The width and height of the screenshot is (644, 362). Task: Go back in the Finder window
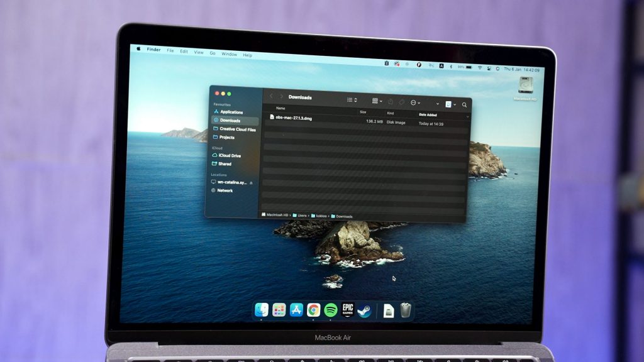click(271, 96)
